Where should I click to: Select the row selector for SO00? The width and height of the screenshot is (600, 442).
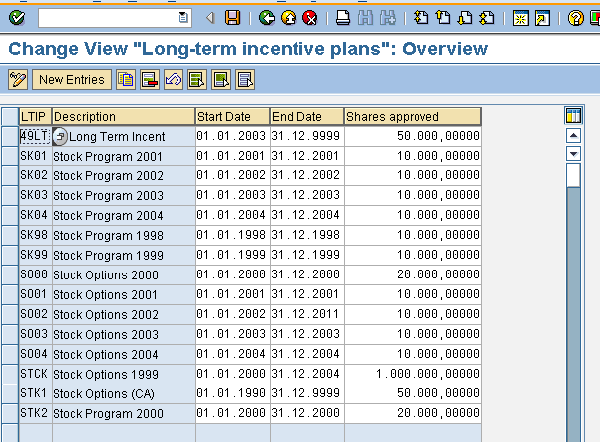pos(10,275)
